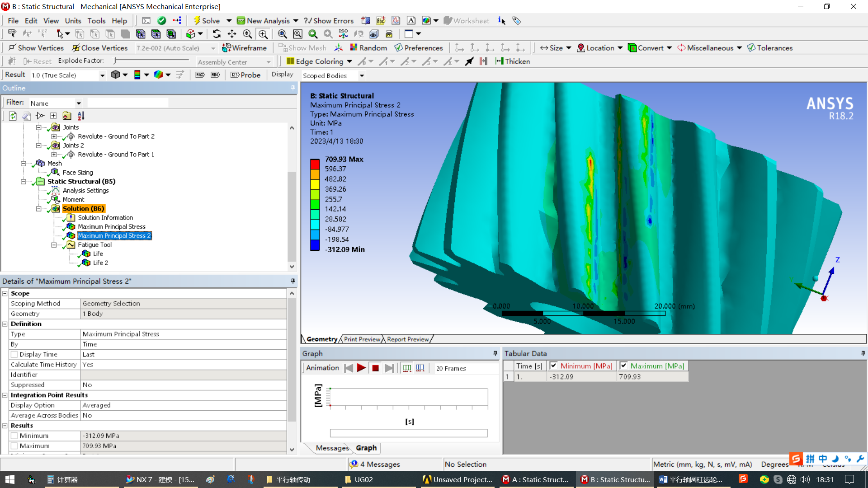The height and width of the screenshot is (488, 868).
Task: Switch to the Messages tab
Action: 332,448
